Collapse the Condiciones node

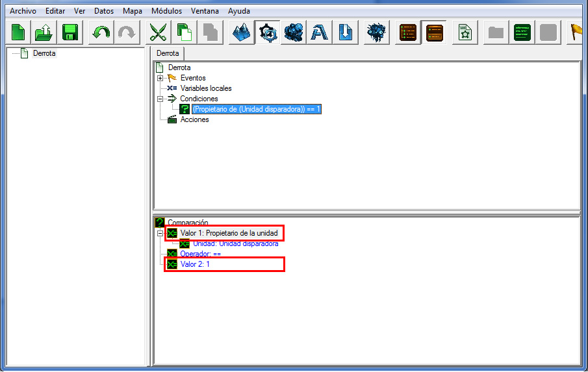pos(160,99)
